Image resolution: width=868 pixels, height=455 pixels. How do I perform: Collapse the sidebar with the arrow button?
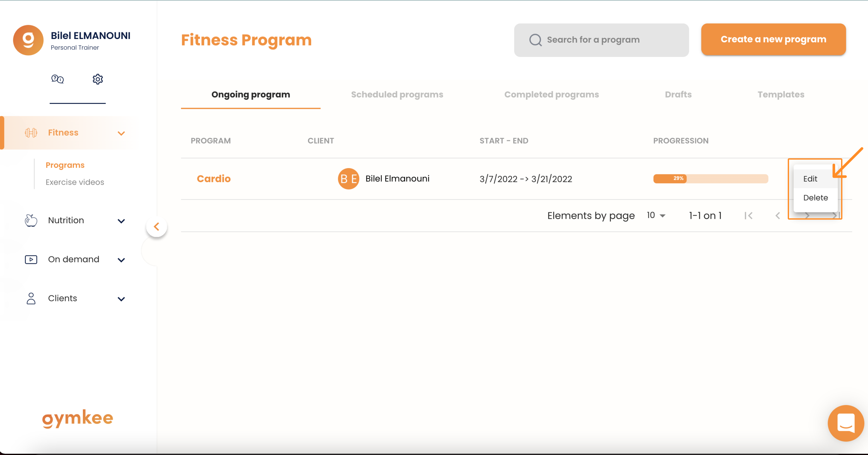(156, 227)
